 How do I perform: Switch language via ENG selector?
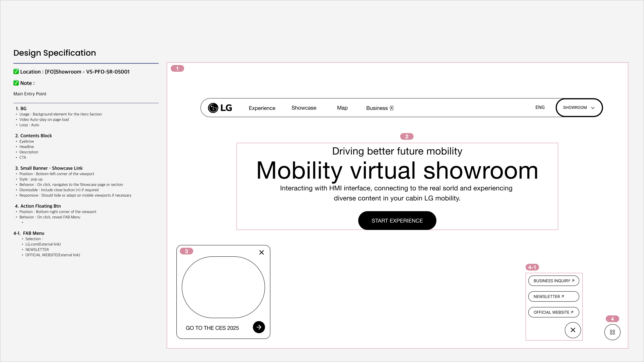point(540,107)
